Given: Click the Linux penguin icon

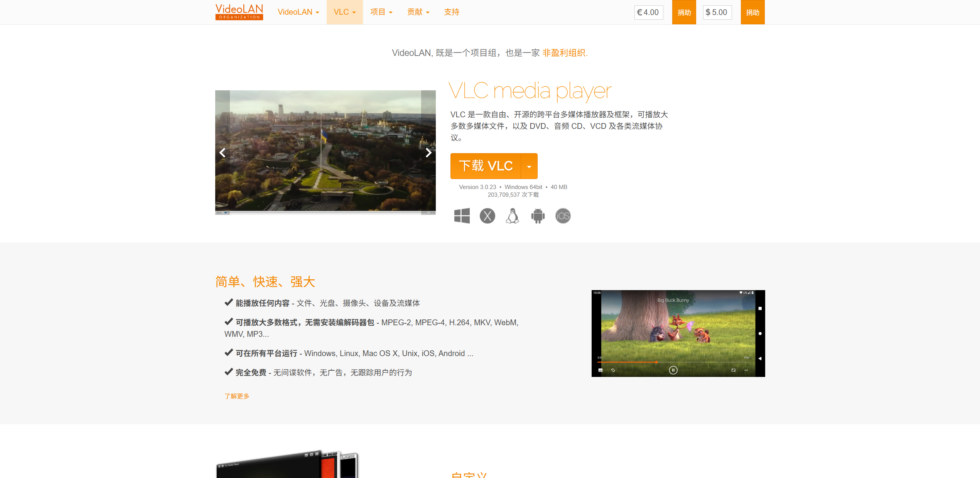Looking at the screenshot, I should 512,216.
